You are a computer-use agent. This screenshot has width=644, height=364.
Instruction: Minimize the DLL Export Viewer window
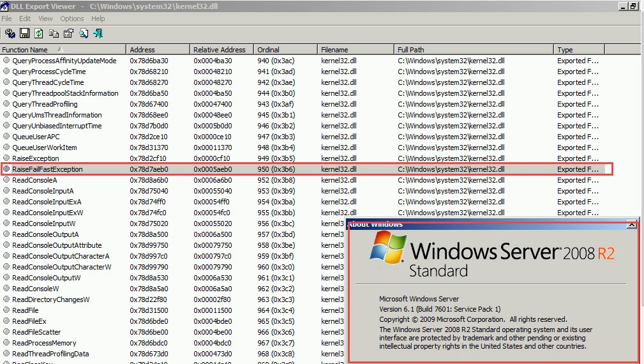[624, 6]
